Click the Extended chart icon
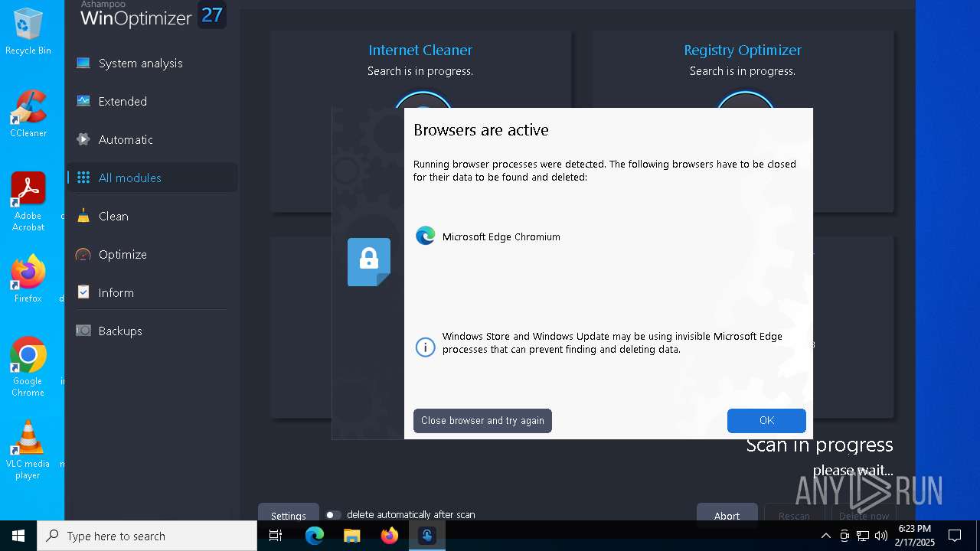 tap(83, 101)
